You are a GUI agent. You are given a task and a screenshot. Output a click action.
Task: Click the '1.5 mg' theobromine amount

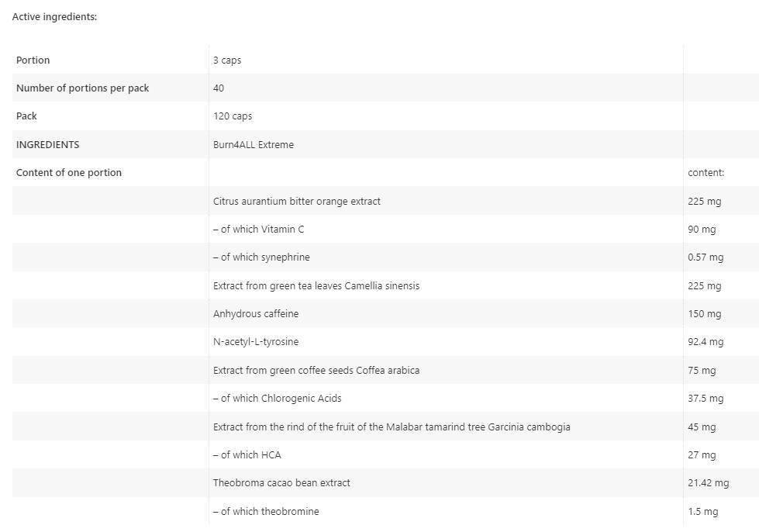pos(702,512)
